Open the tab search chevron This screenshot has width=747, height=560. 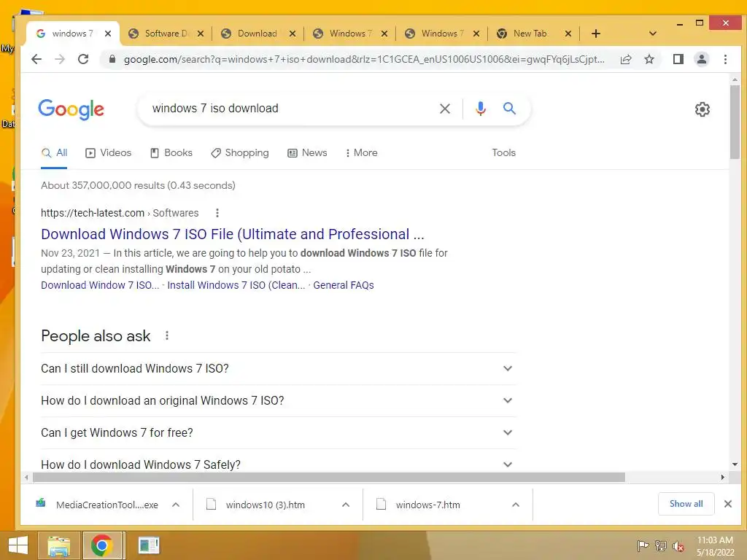pyautogui.click(x=653, y=34)
